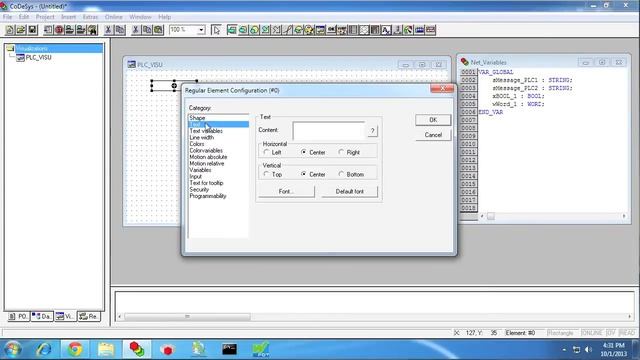The height and width of the screenshot is (360, 640).
Task: Choose the Select arrow tool
Action: 216,30
